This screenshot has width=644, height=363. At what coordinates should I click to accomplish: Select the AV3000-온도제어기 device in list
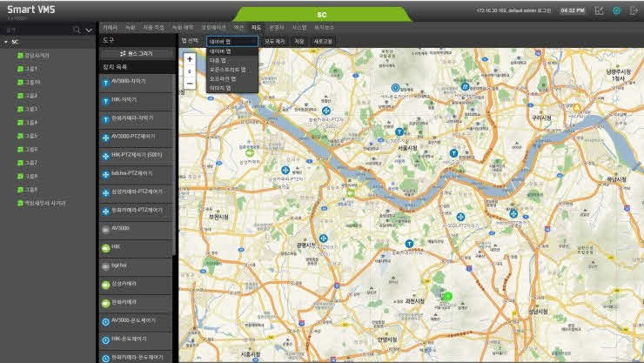pos(105,320)
